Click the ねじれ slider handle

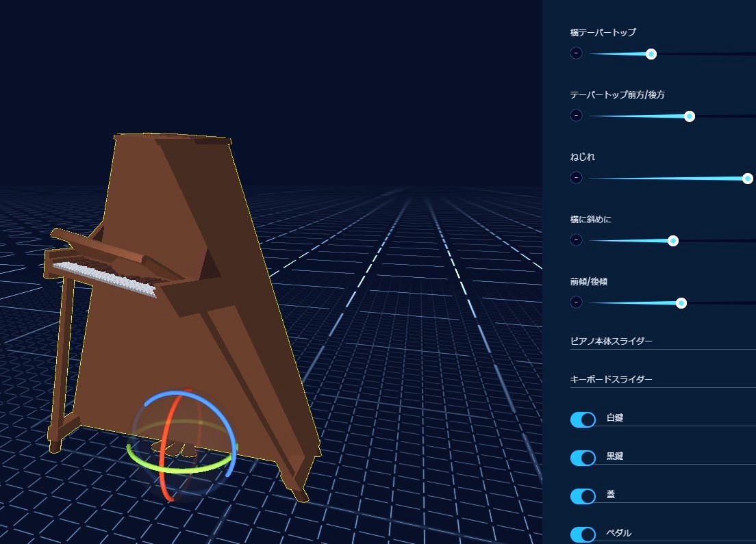747,179
